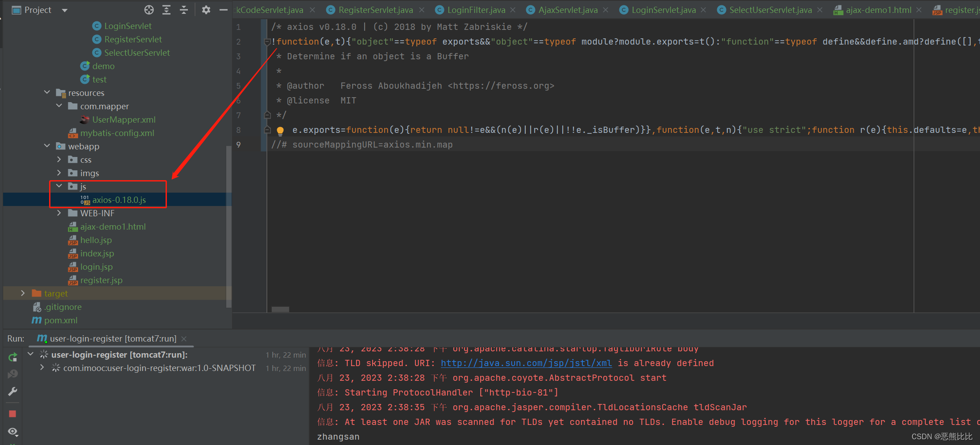This screenshot has width=980, height=445.
Task: Switch to SelectUserServlet.java tab
Action: tap(770, 10)
